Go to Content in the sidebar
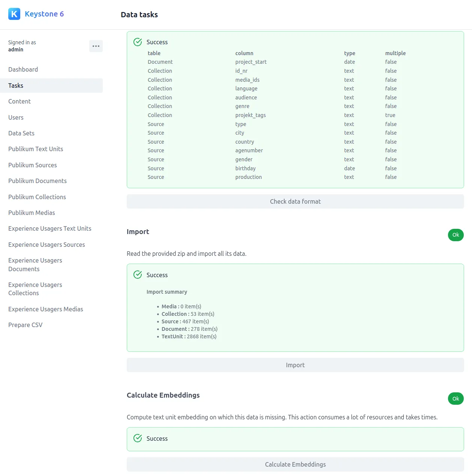 (19, 101)
